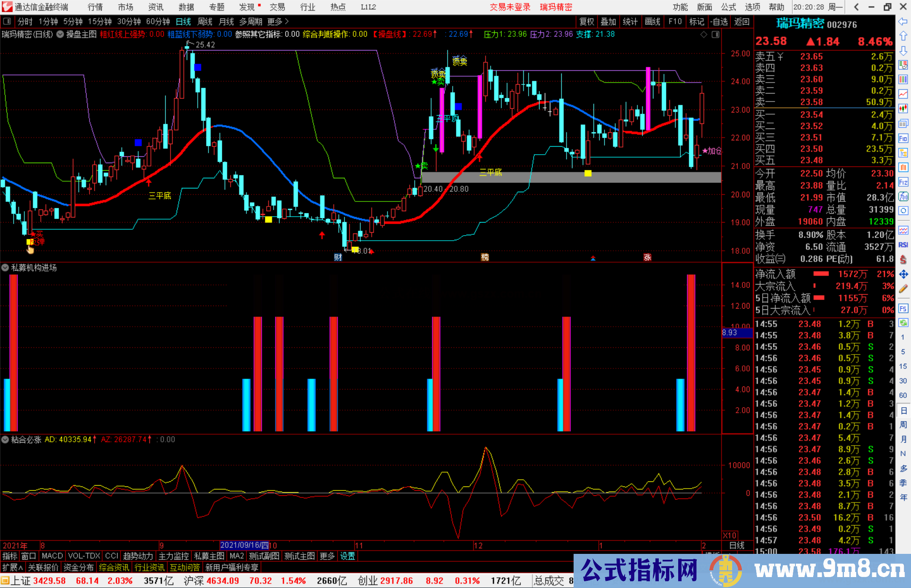Image resolution: width=911 pixels, height=588 pixels.
Task: Switch to 5-minute period in sidebar
Action: tap(903, 352)
